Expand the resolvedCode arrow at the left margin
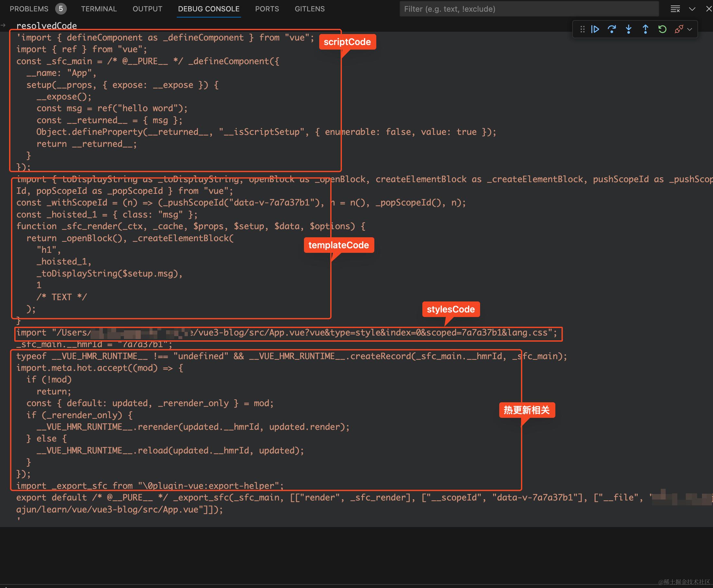 pyautogui.click(x=3, y=25)
